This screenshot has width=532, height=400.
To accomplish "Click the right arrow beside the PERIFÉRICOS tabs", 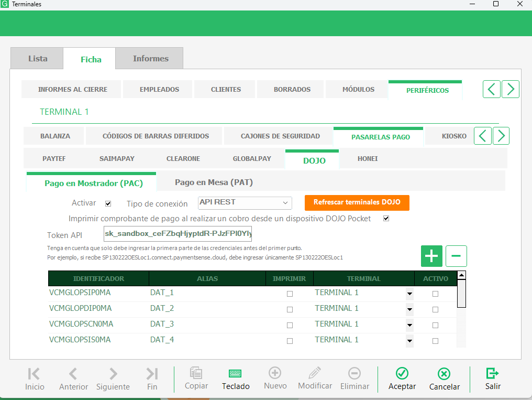I will (511, 89).
